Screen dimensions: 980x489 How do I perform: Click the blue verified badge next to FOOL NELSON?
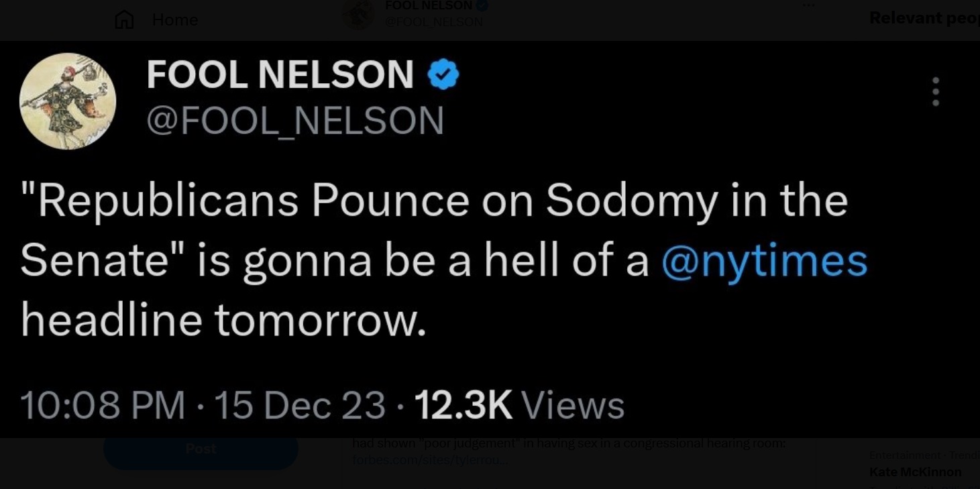pyautogui.click(x=443, y=74)
